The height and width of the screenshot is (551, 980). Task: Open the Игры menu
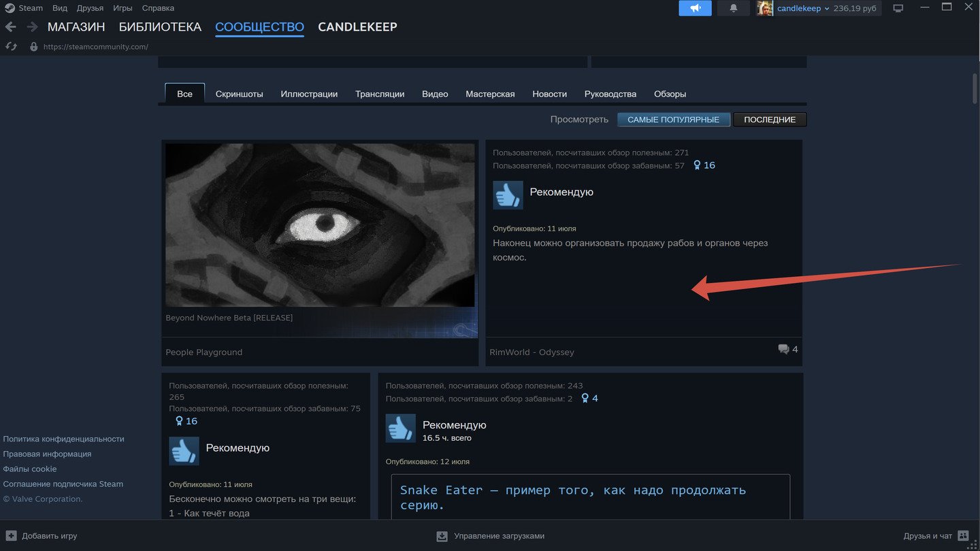122,8
